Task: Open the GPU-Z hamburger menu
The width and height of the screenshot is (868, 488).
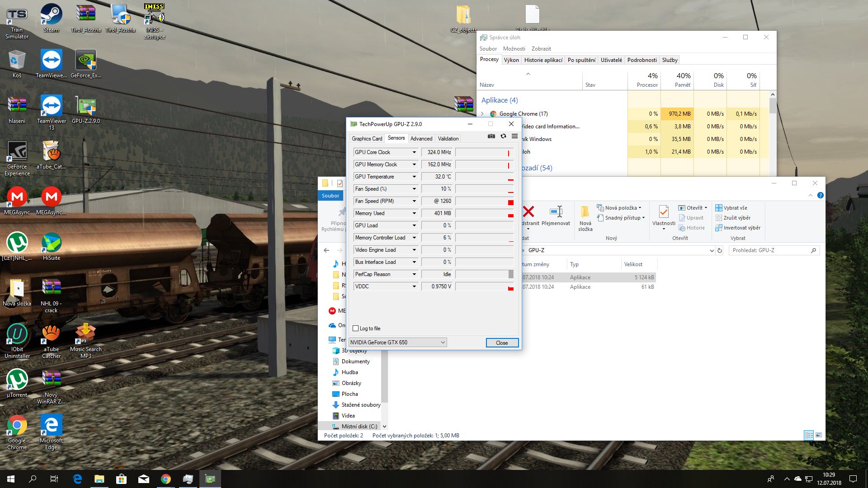Action: pos(514,136)
